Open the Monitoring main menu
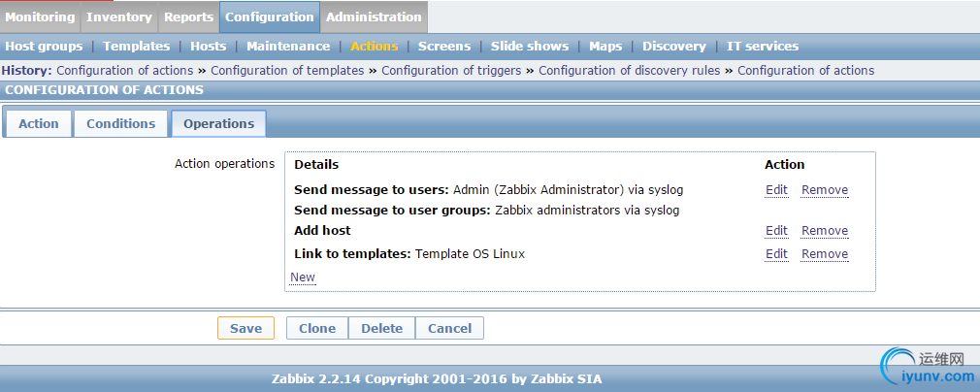 [40, 16]
